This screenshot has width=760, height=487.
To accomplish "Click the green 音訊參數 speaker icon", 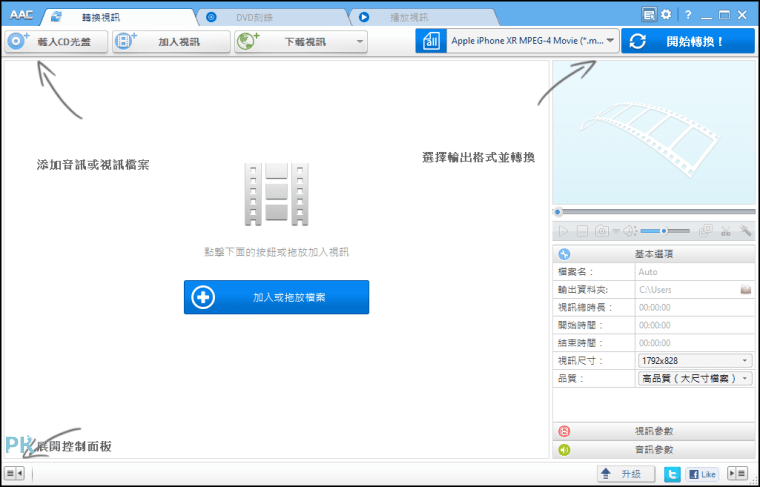I will tap(564, 450).
